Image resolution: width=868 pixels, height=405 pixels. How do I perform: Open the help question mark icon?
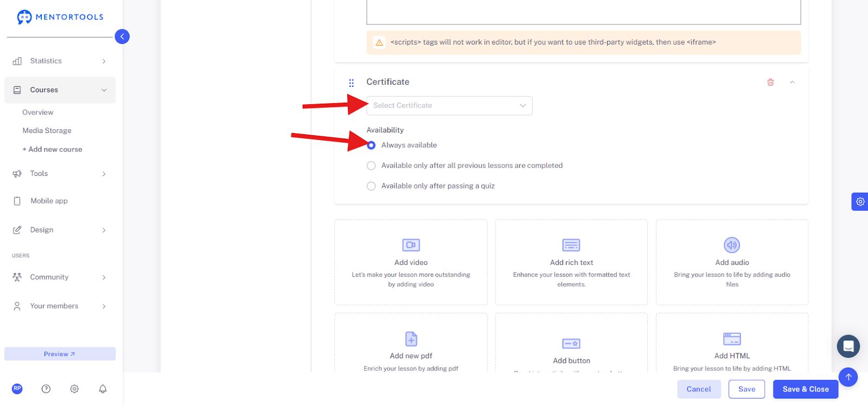pos(46,389)
